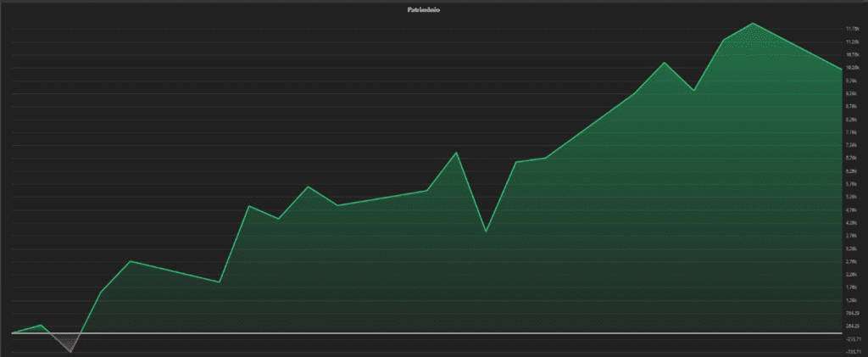
Task: Click the small first peak near the chart start
Action: click(42, 325)
